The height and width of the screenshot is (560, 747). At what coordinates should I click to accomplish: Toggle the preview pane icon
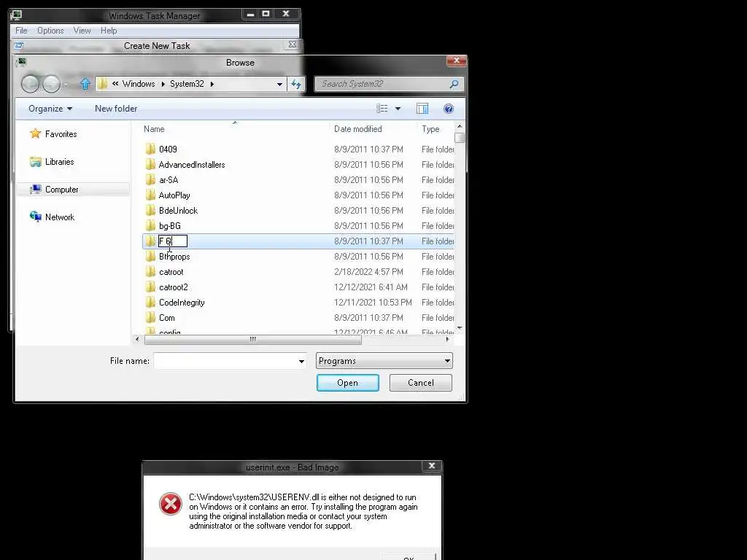(x=422, y=109)
